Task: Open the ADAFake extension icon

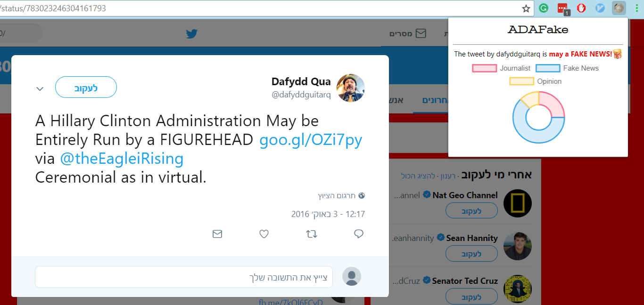Action: point(619,8)
